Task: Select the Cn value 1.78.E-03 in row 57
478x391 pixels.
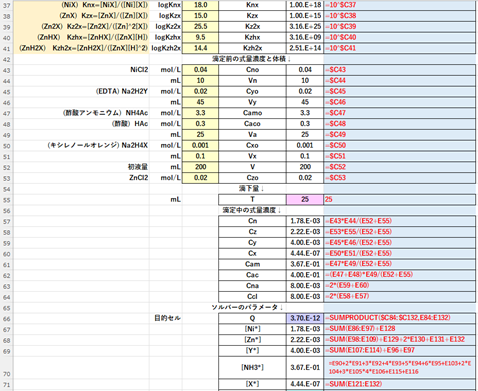Action: click(x=305, y=221)
